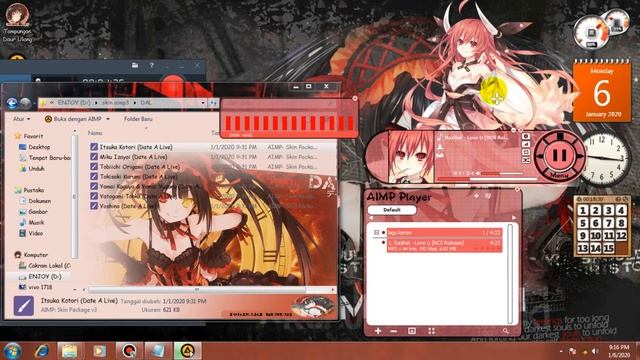
Task: Adjust the AIMP volume slider
Action: (502, 173)
